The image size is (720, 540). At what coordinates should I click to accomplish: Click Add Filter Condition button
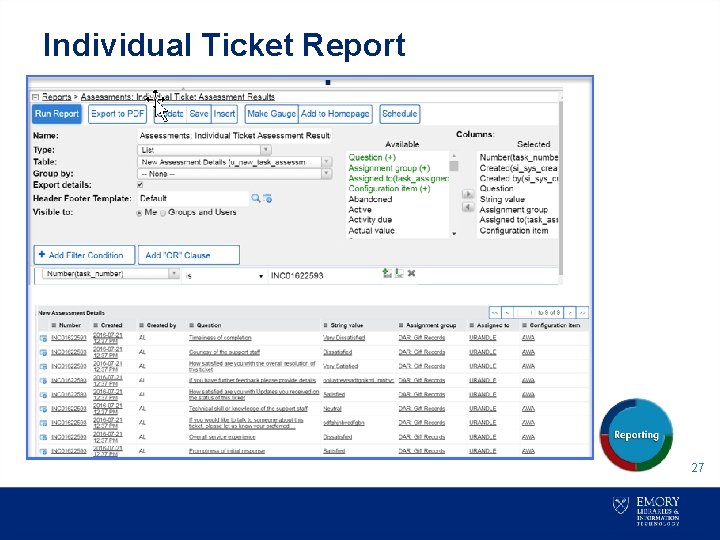click(x=84, y=255)
